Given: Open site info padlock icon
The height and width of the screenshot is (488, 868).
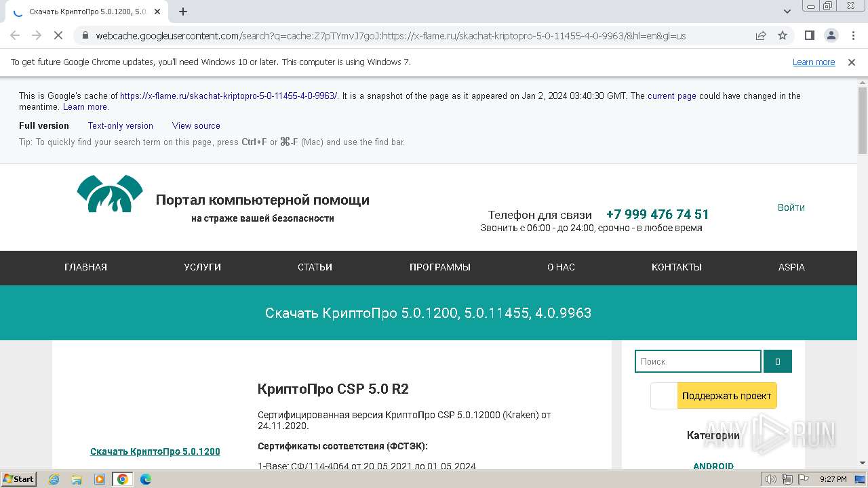Looking at the screenshot, I should [x=85, y=35].
